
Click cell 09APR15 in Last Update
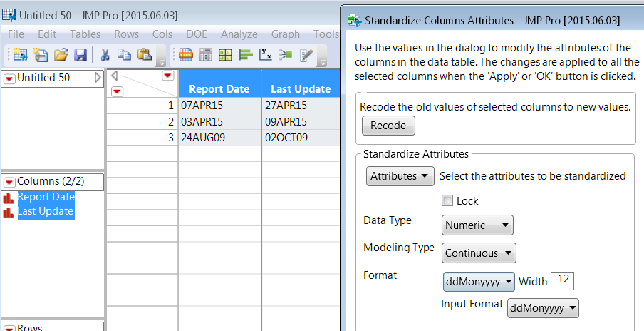pyautogui.click(x=301, y=122)
